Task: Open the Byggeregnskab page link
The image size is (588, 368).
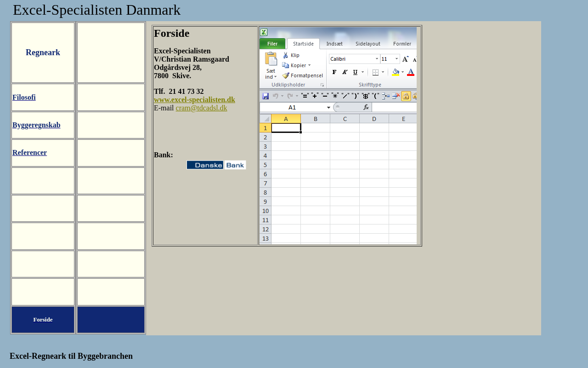Action: tap(36, 125)
